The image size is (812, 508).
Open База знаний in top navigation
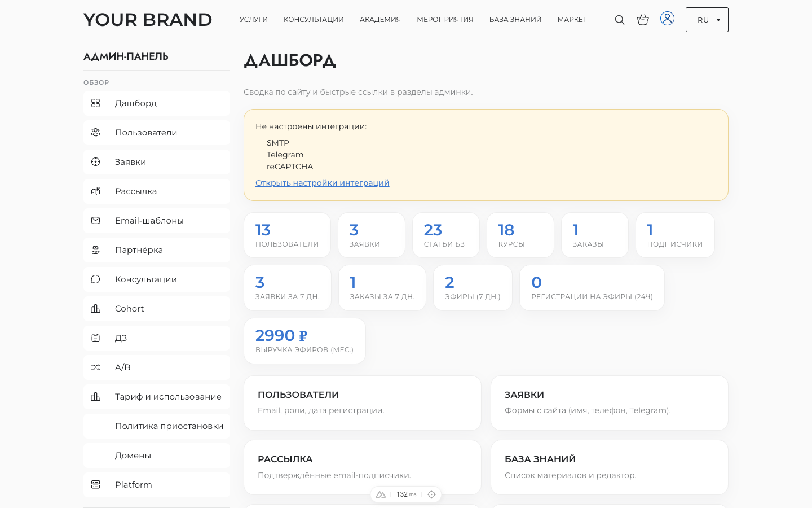(515, 20)
